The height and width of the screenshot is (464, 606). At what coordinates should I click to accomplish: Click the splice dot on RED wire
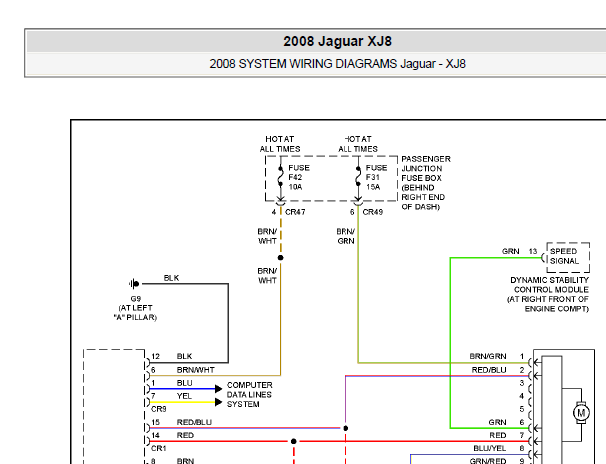[x=294, y=441]
